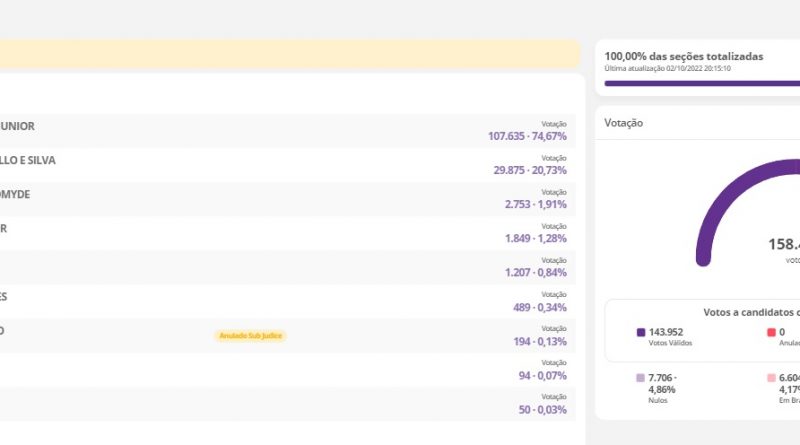Click the purple sections-totalized progress bar
This screenshot has width=800, height=445.
click(700, 84)
